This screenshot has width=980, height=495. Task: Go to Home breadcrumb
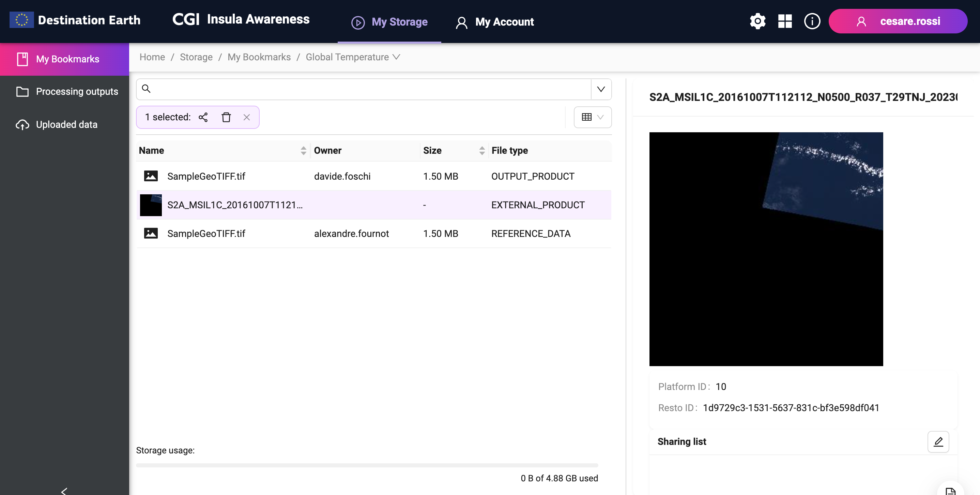click(x=152, y=57)
